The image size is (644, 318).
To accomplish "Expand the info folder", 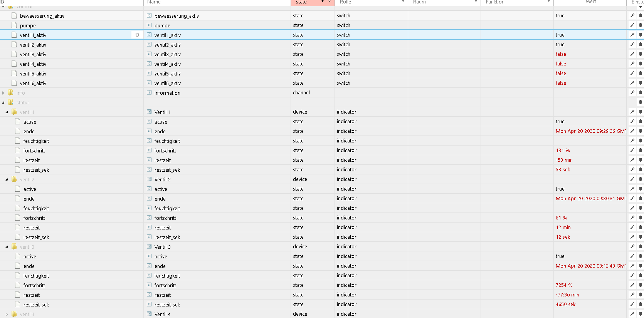I will click(3, 93).
